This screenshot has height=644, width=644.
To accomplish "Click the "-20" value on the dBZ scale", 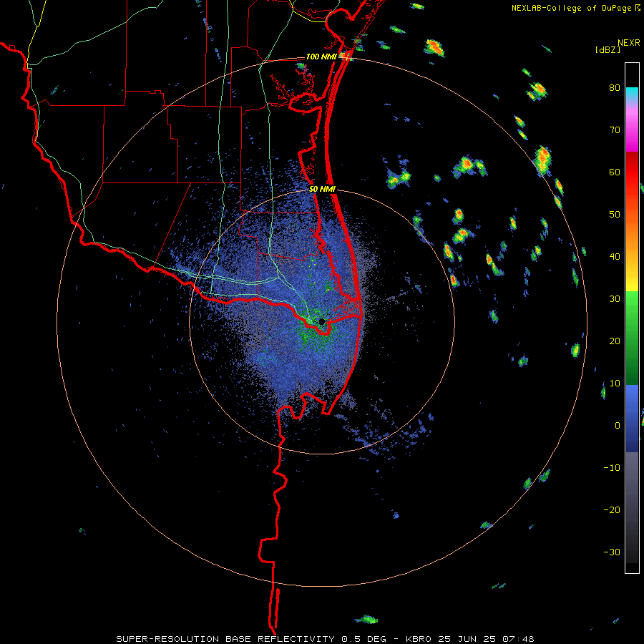I will [612, 509].
